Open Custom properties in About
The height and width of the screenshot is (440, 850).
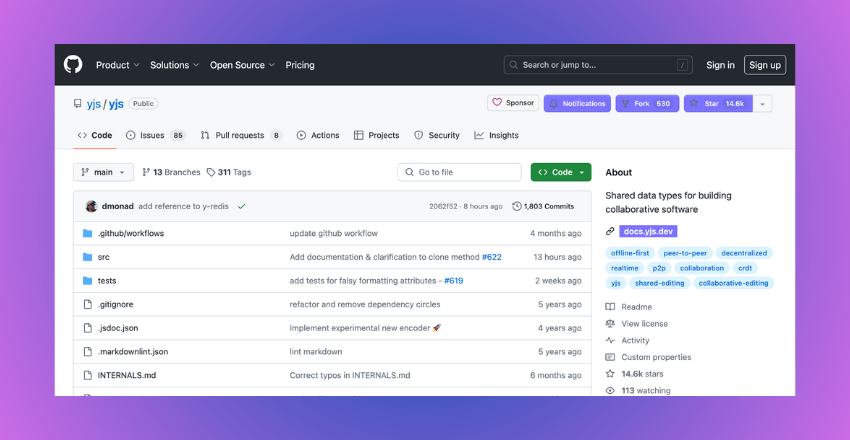pos(648,358)
